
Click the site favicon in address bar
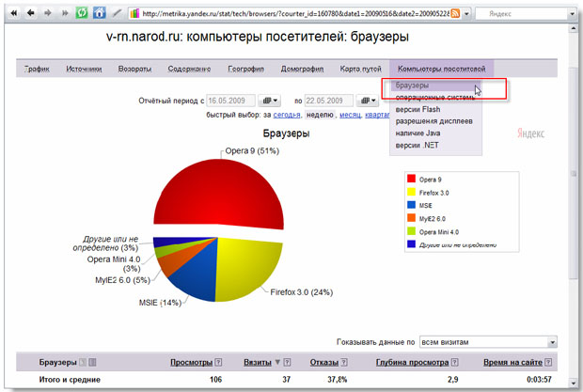point(134,13)
